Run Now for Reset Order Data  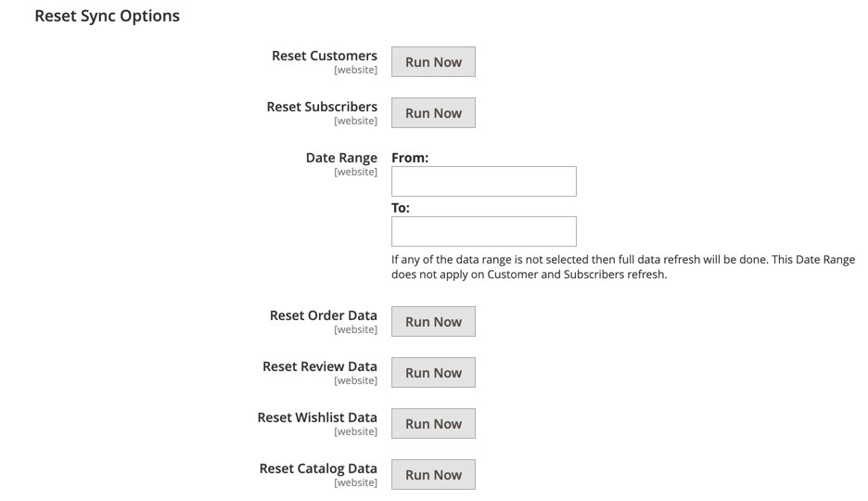(x=433, y=322)
